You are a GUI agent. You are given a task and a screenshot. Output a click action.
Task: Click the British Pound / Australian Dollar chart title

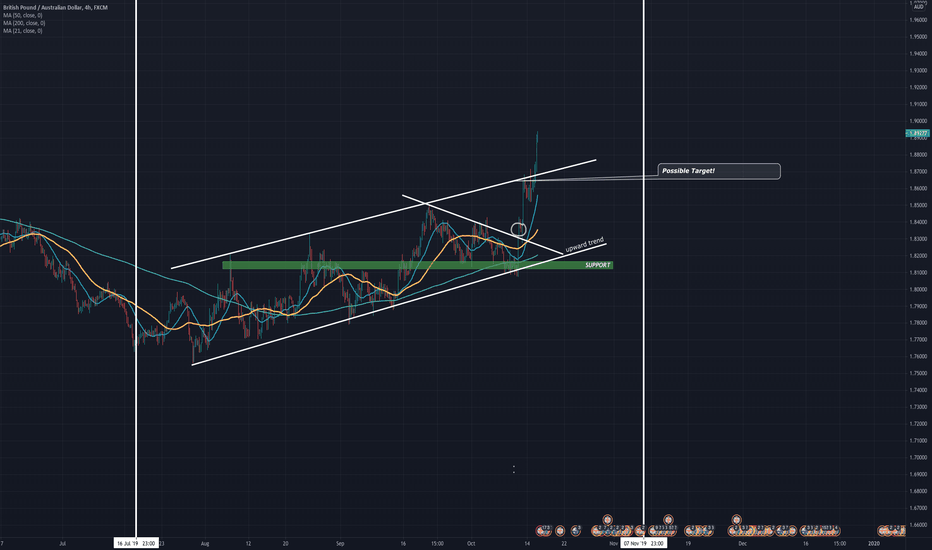55,8
